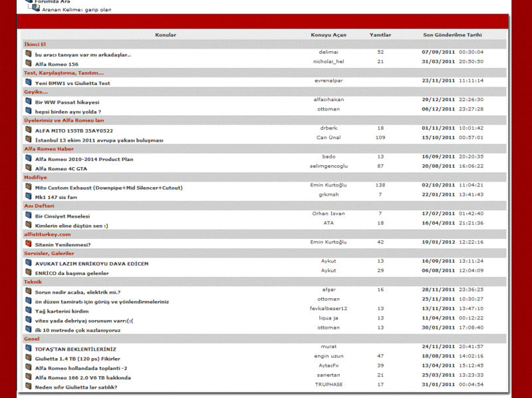The height and width of the screenshot is (398, 532).
Task: Click the Forumda Ara icon at the top
Action: click(29, 2)
